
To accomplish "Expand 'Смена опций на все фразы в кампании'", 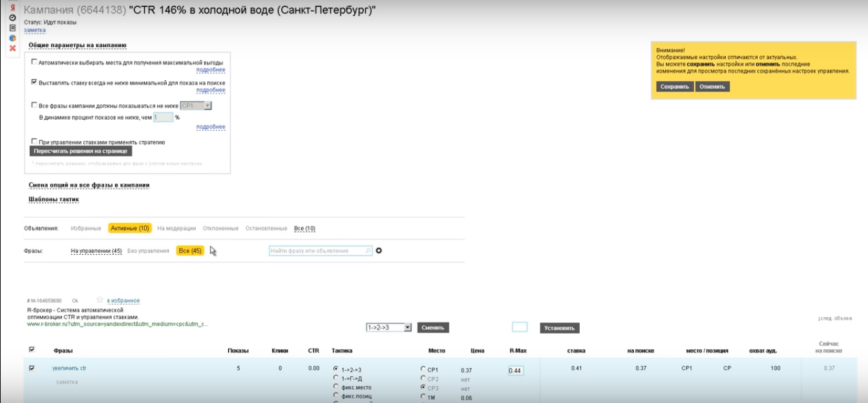I will pyautogui.click(x=89, y=185).
